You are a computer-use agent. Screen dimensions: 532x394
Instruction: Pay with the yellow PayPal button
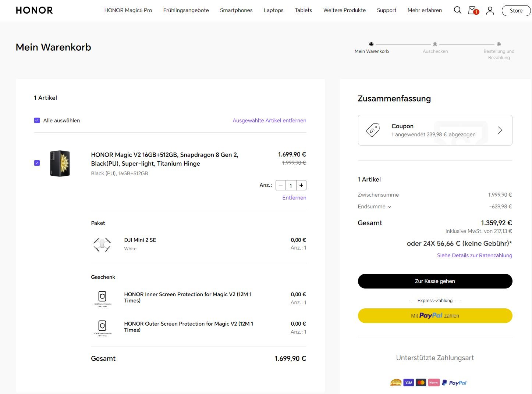pos(435,316)
